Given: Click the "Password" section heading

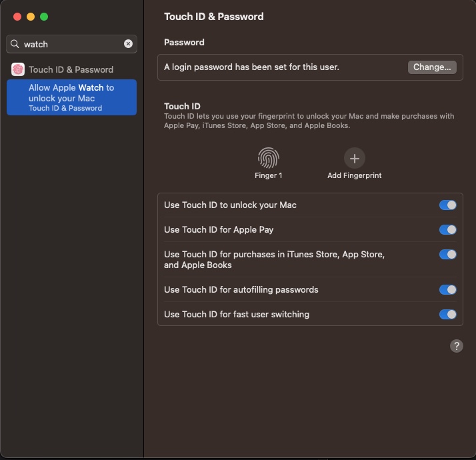Looking at the screenshot, I should coord(184,42).
